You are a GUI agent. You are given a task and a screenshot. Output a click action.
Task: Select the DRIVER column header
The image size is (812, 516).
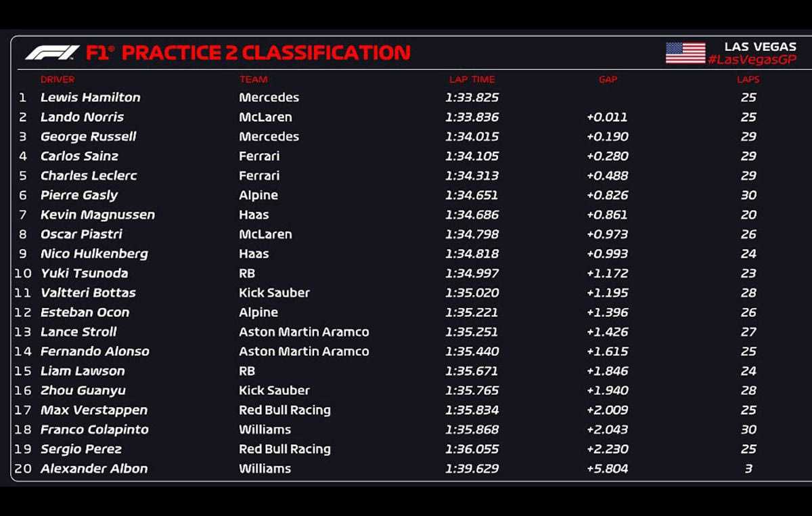[58, 79]
